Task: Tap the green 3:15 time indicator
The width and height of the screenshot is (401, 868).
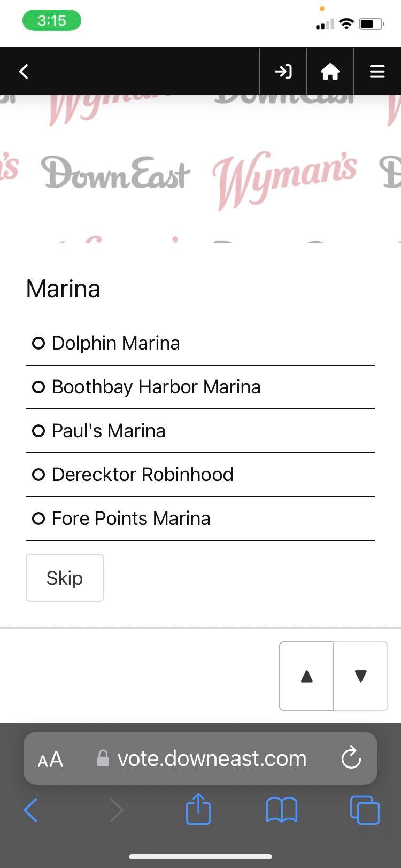Action: (x=52, y=21)
